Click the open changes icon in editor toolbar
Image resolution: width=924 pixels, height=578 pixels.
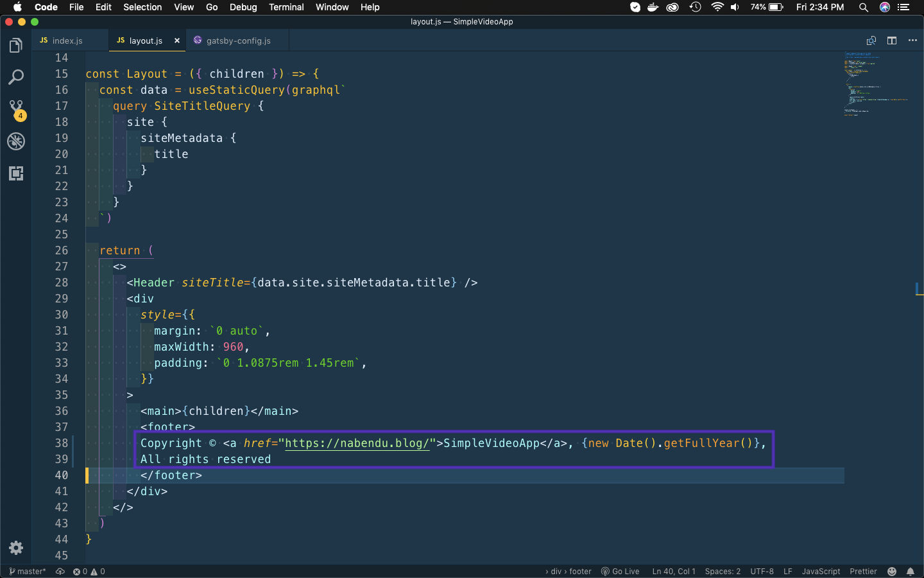871,40
